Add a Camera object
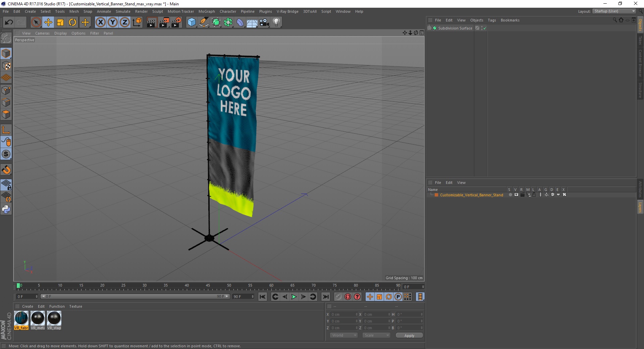 [264, 22]
